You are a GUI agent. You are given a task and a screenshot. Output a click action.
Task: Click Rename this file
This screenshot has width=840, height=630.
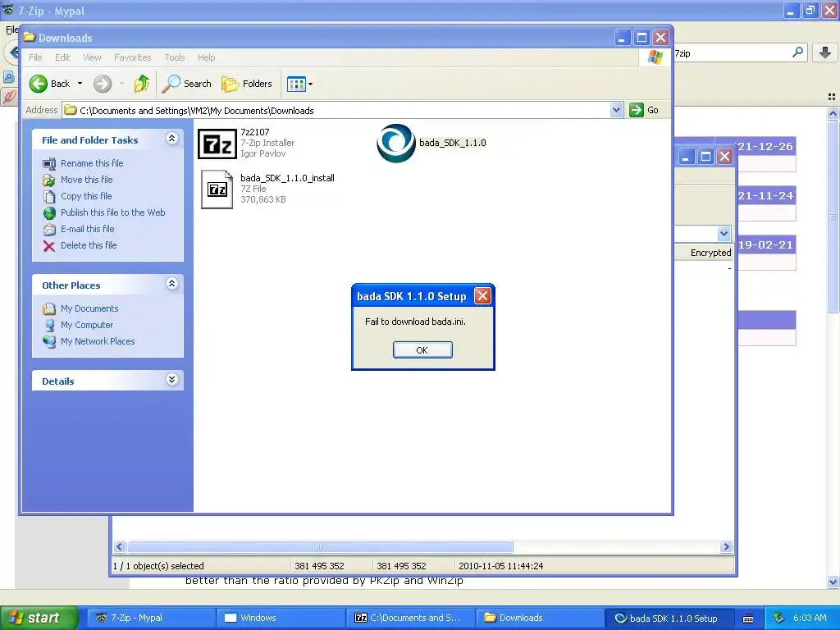[x=92, y=163]
